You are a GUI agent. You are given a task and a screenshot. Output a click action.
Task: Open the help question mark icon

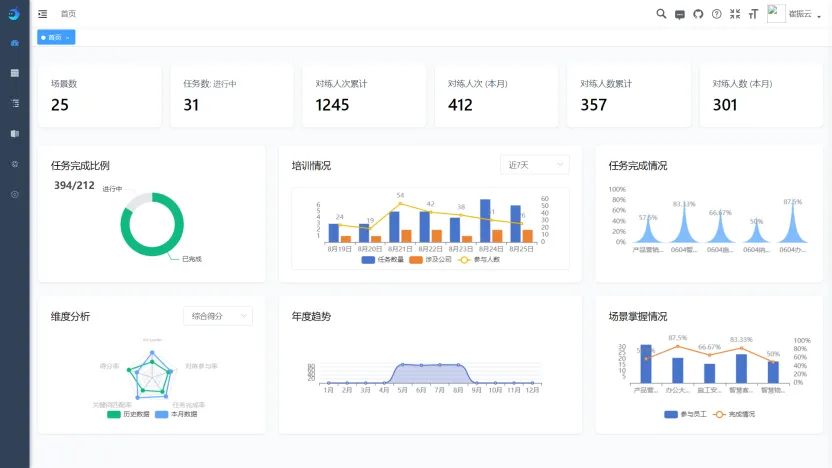pos(717,14)
